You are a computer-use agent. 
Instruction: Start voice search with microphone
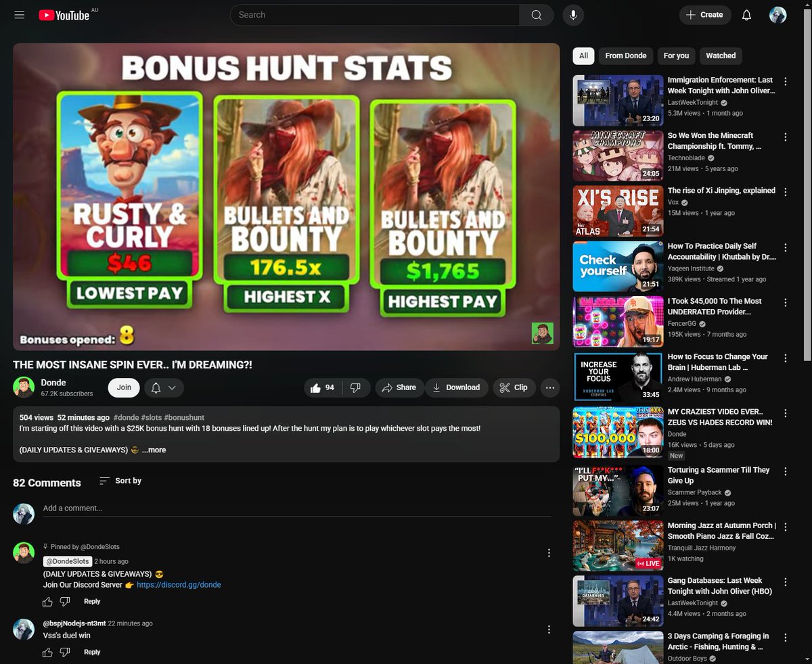[573, 15]
